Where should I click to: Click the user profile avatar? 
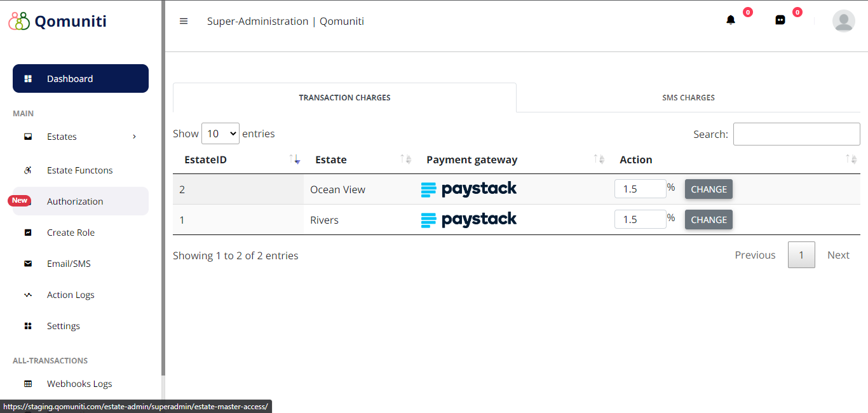(843, 21)
